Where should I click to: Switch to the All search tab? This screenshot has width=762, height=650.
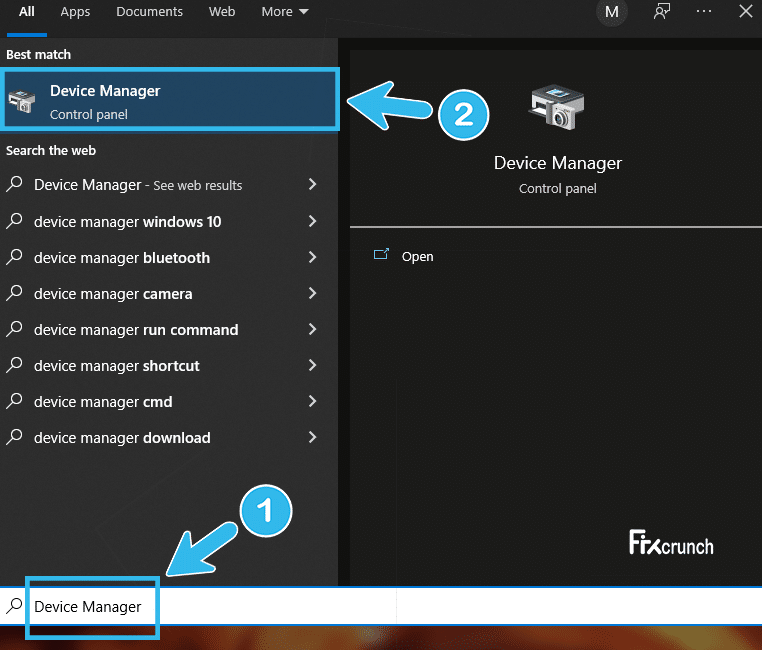(x=27, y=12)
